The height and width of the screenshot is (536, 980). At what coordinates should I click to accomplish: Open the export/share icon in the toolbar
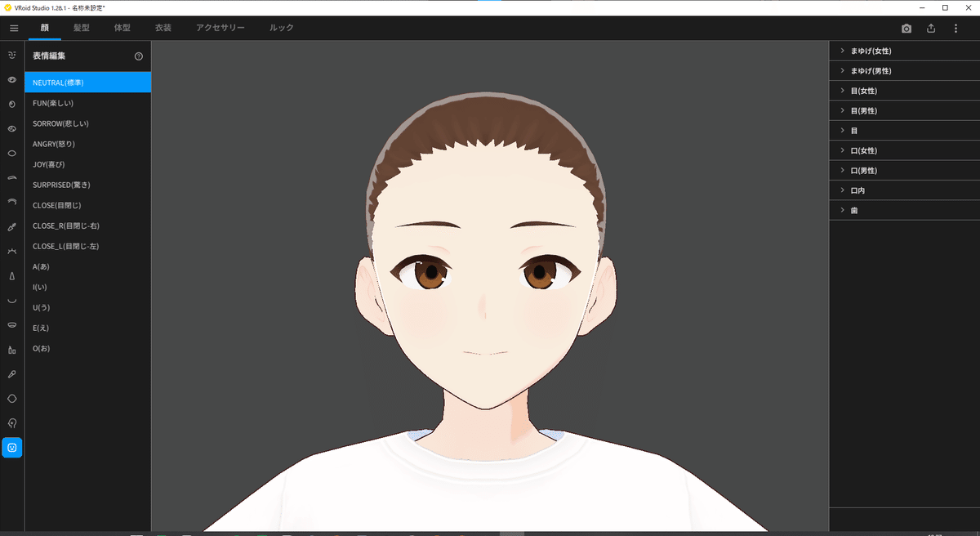931,27
